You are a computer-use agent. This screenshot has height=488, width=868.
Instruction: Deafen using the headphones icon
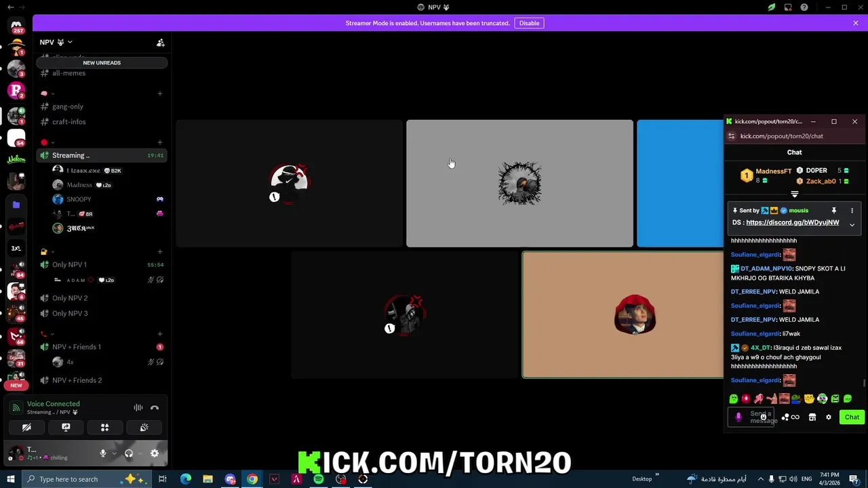pos(129,453)
